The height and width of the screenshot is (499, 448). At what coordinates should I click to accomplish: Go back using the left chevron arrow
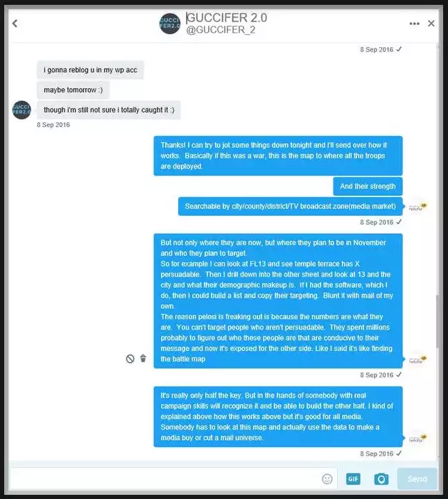tap(15, 23)
